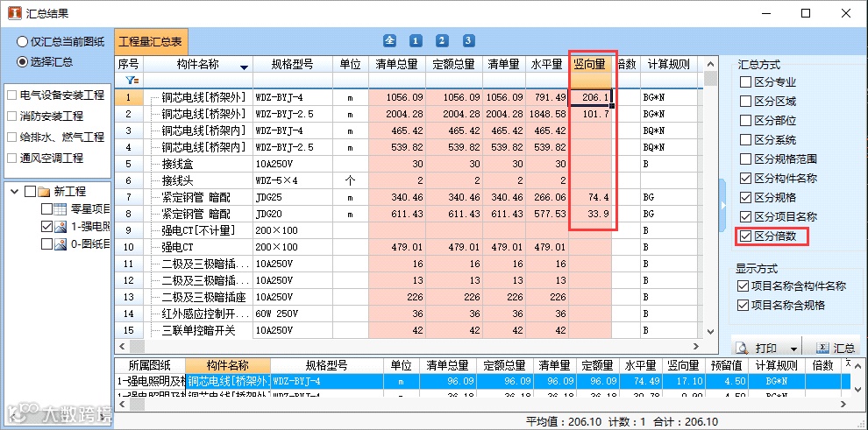Check 消防安装工程 checkbox

(x=11, y=116)
